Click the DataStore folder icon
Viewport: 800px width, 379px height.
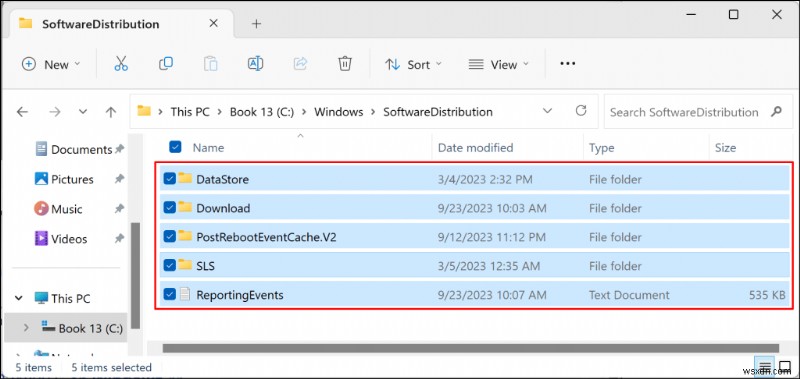pos(185,179)
